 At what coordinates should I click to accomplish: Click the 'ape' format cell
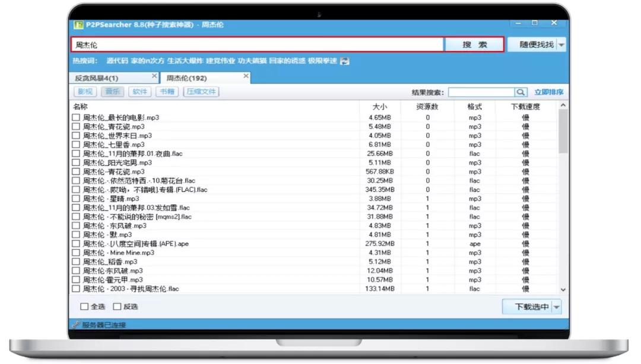pos(475,244)
